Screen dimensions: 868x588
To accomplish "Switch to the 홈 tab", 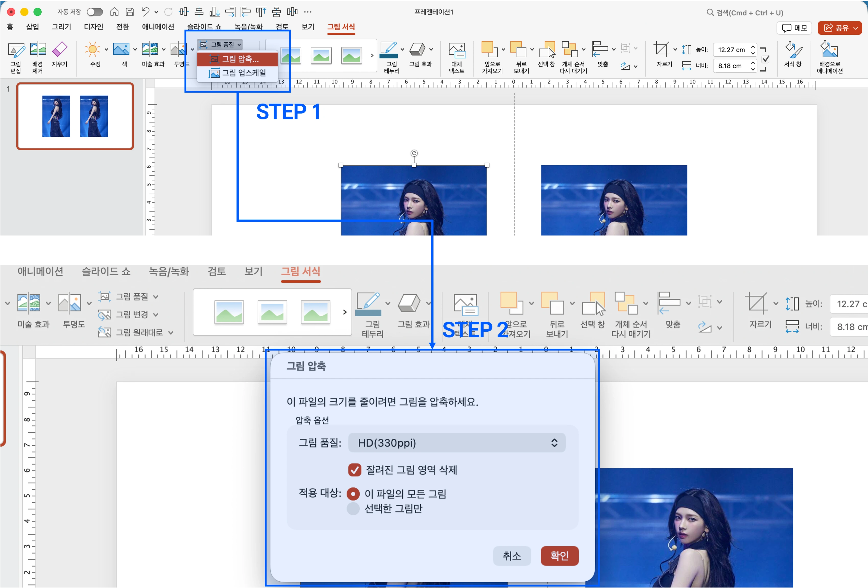I will (10, 27).
